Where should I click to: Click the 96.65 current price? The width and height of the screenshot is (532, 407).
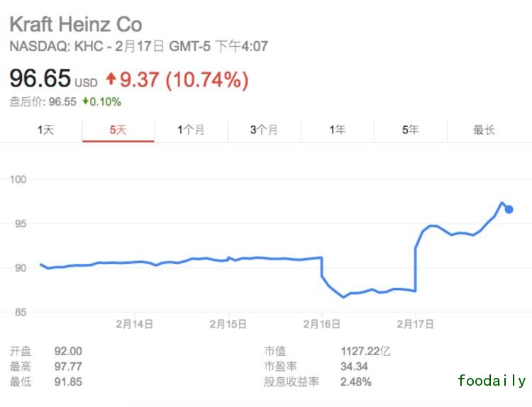click(x=40, y=79)
